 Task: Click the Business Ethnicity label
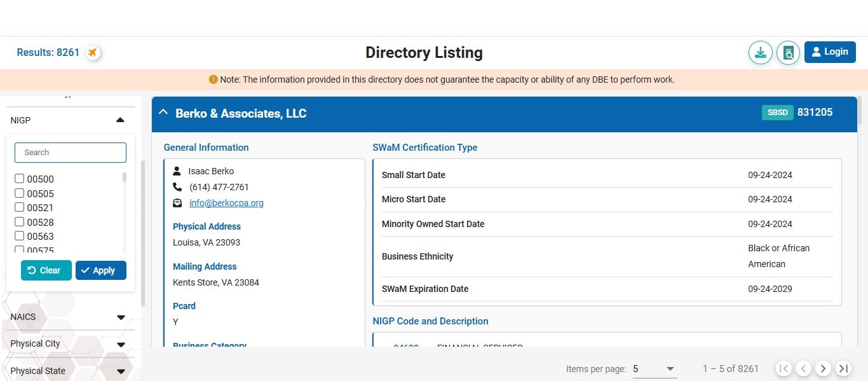[x=417, y=256]
